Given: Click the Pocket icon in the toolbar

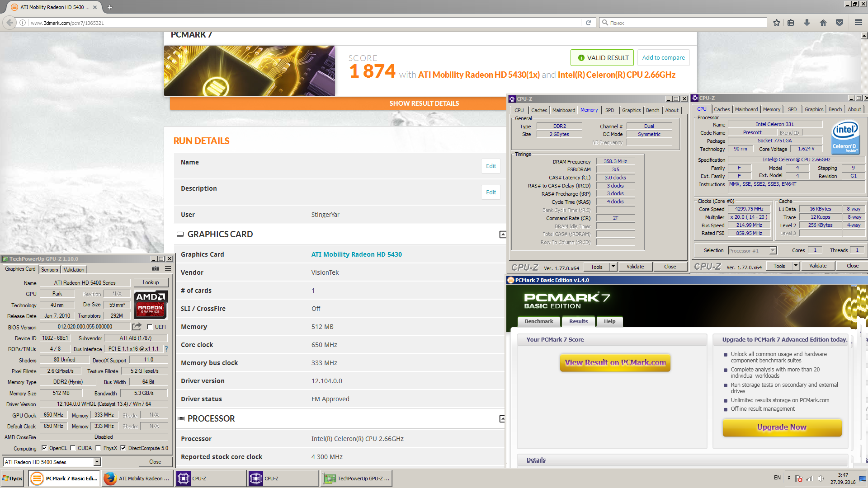Looking at the screenshot, I should pos(840,23).
